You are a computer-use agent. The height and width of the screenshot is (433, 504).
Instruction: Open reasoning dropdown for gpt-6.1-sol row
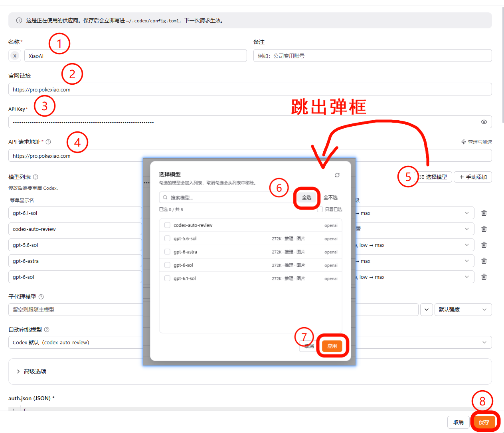click(467, 213)
